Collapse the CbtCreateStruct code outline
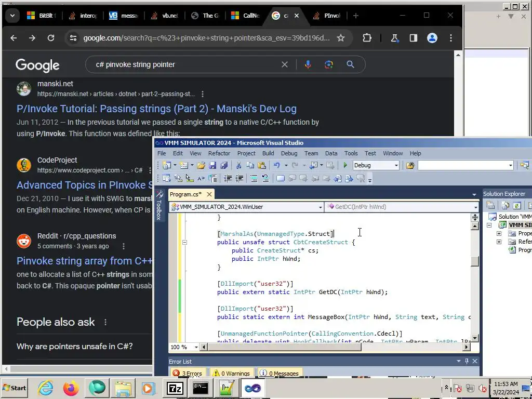The image size is (532, 399). tap(184, 242)
